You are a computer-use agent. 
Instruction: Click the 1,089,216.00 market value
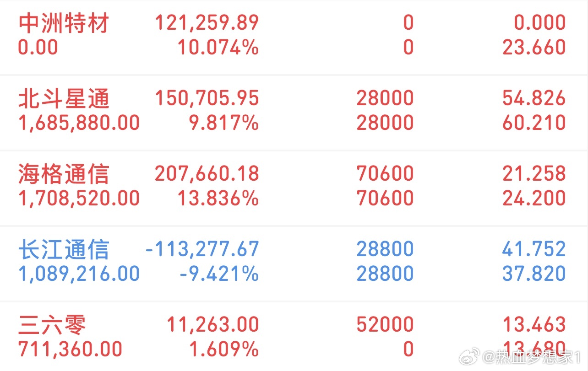pyautogui.click(x=79, y=274)
